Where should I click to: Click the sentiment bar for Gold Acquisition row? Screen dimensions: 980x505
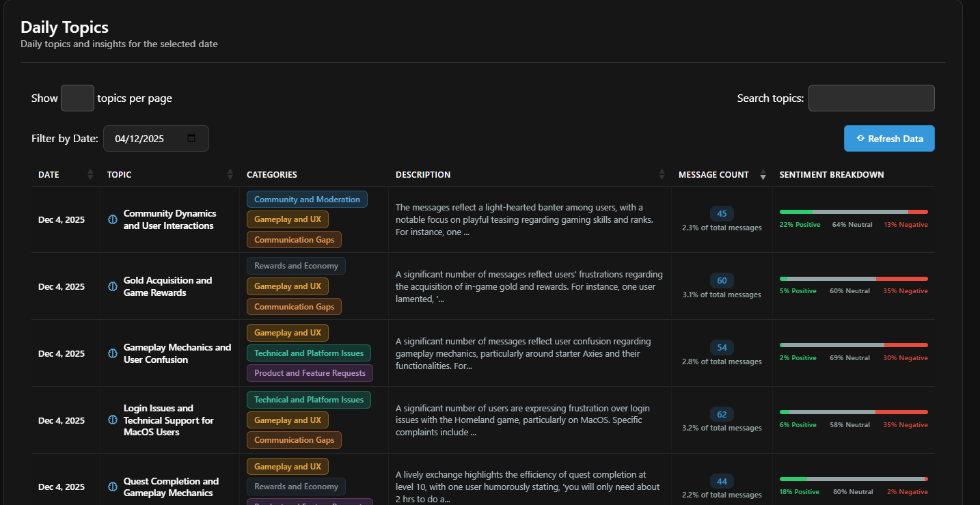[854, 279]
